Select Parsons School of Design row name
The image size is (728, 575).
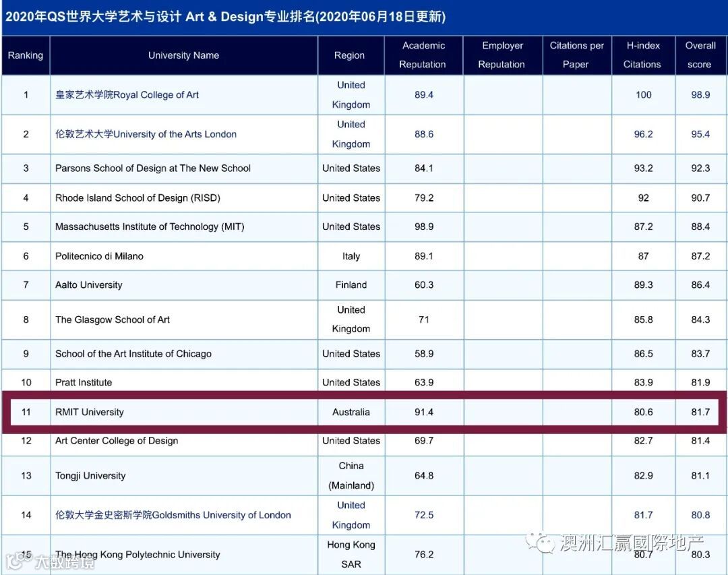click(153, 168)
